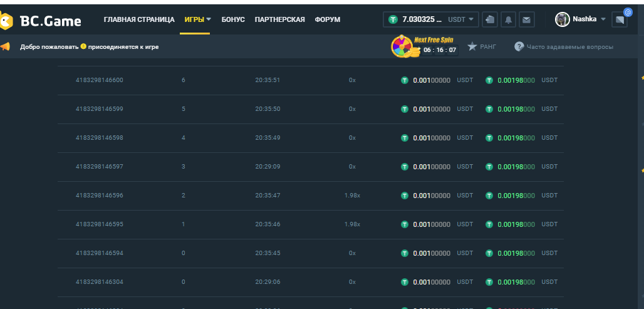Open Часто задаваемые вопросы FAQ
Viewport: 644px width, 309px height.
(x=564, y=47)
